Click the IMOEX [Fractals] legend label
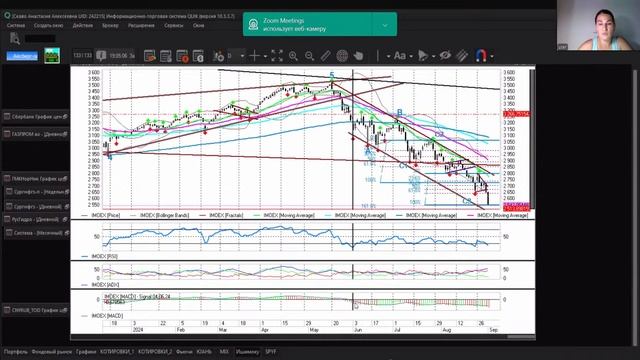Viewport: 640px width, 360px height. pyautogui.click(x=226, y=215)
